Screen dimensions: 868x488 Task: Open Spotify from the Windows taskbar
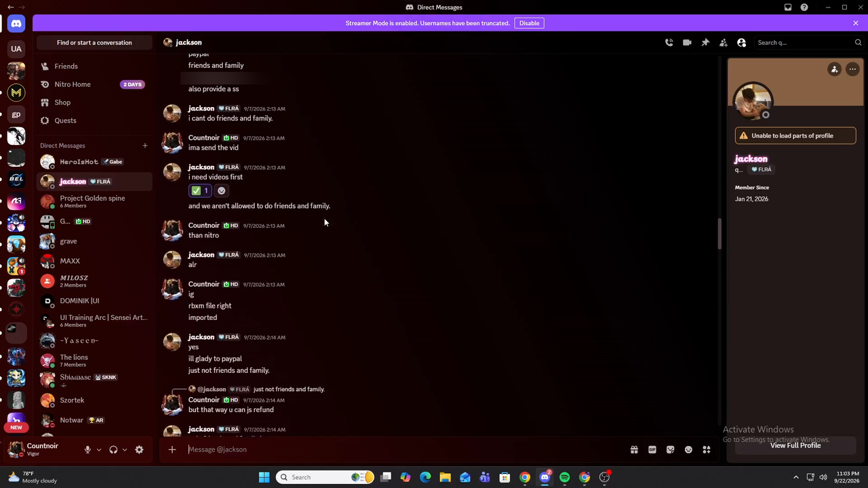(x=564, y=477)
